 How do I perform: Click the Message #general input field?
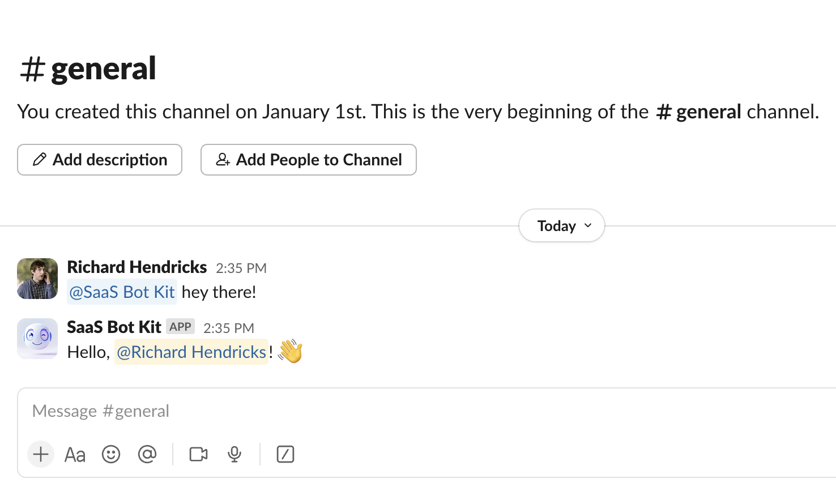pyautogui.click(x=227, y=411)
